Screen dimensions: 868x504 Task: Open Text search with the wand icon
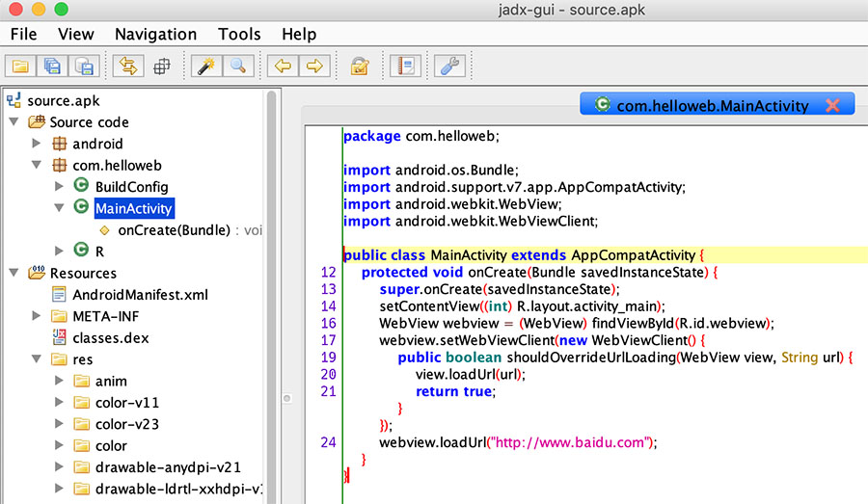pos(206,66)
